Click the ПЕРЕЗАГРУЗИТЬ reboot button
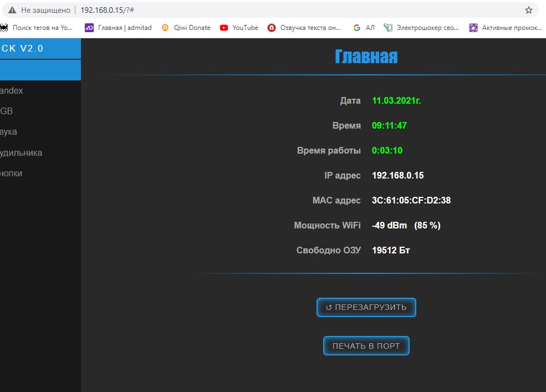 (x=366, y=307)
